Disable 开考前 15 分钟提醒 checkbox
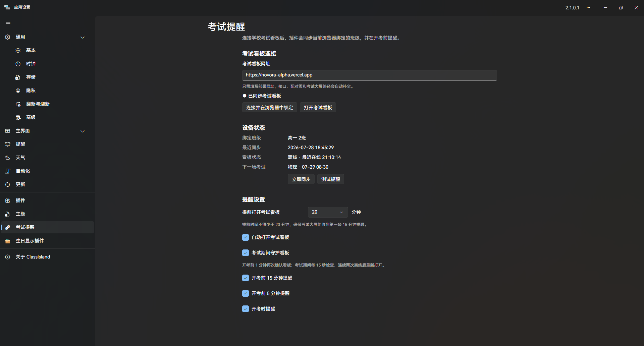Image resolution: width=644 pixels, height=346 pixels. tap(246, 278)
